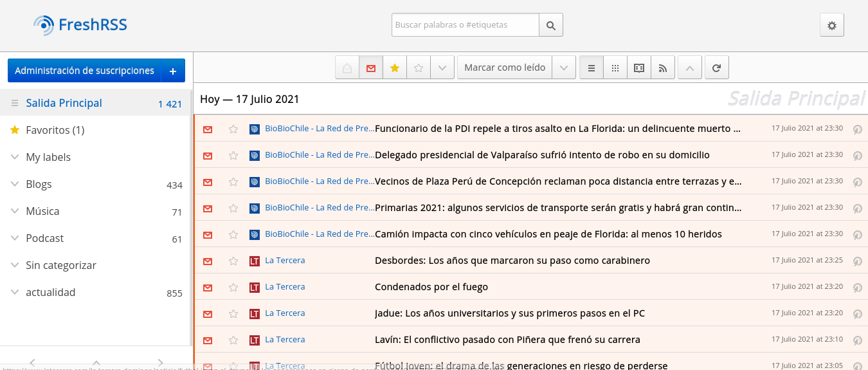Viewport: 868px width, 370px height.
Task: Toggle show unread articles filter
Action: coord(371,68)
